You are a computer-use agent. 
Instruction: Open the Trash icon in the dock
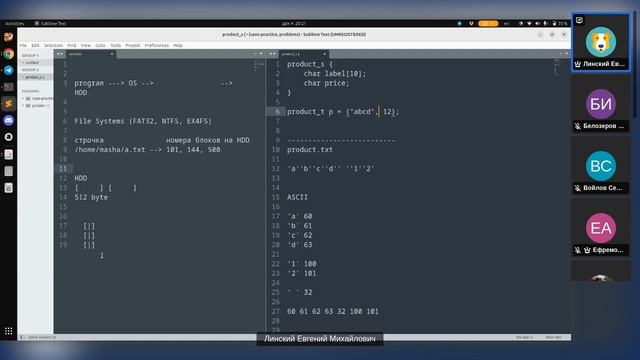9,188
